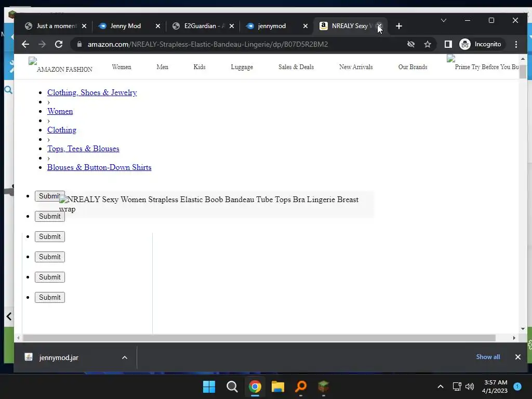Screen dimensions: 532x399
Task: Follow the Clothing, Shoes & Jewelry breadcrumb
Action: pyautogui.click(x=92, y=92)
